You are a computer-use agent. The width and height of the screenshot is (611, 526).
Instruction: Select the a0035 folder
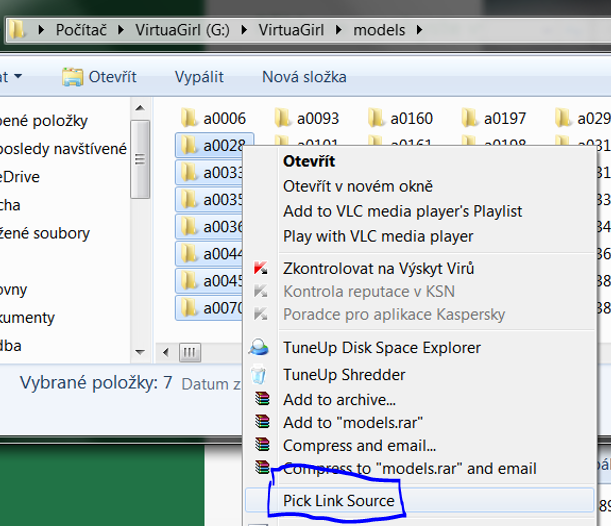(x=209, y=199)
